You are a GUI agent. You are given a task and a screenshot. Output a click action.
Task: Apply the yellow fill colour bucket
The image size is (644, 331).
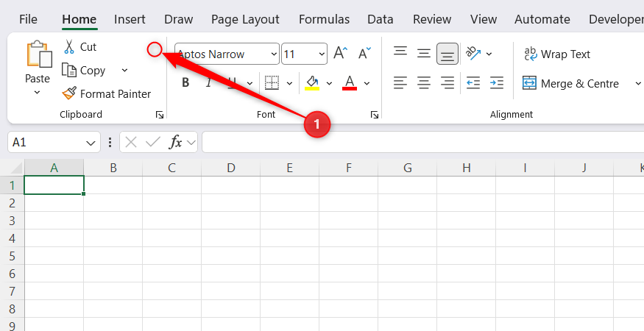312,82
